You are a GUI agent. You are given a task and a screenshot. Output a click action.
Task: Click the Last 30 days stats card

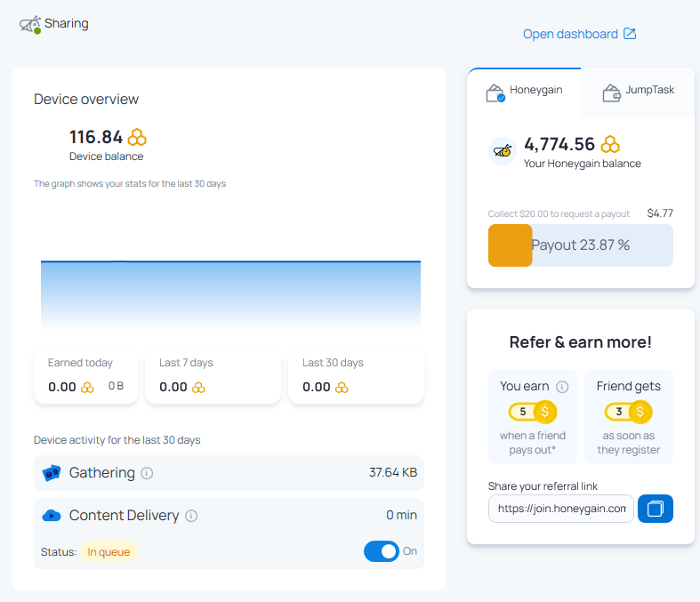pyautogui.click(x=356, y=375)
